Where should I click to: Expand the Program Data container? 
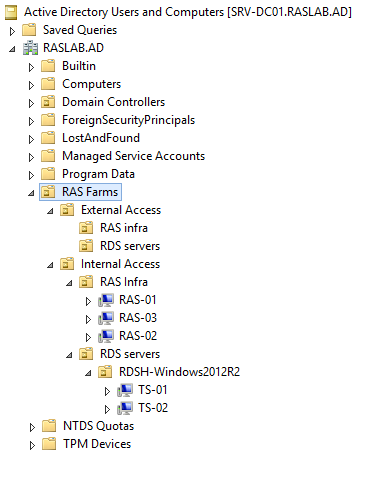coord(31,175)
